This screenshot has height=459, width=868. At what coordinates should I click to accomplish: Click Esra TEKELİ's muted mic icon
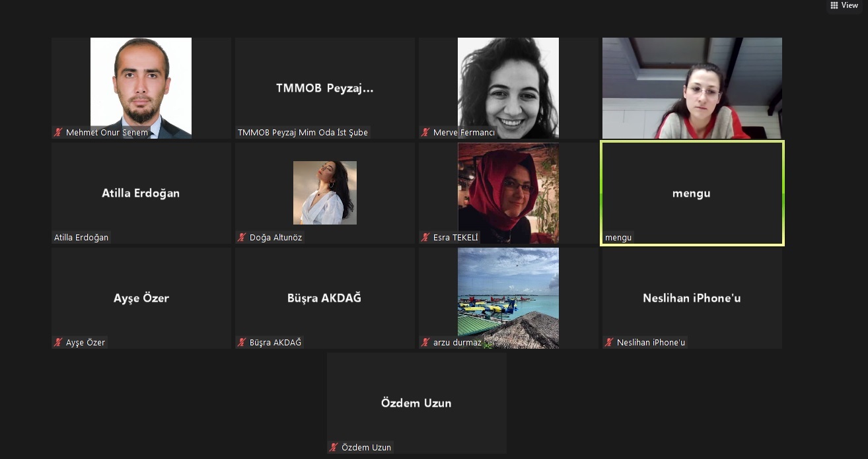(426, 238)
